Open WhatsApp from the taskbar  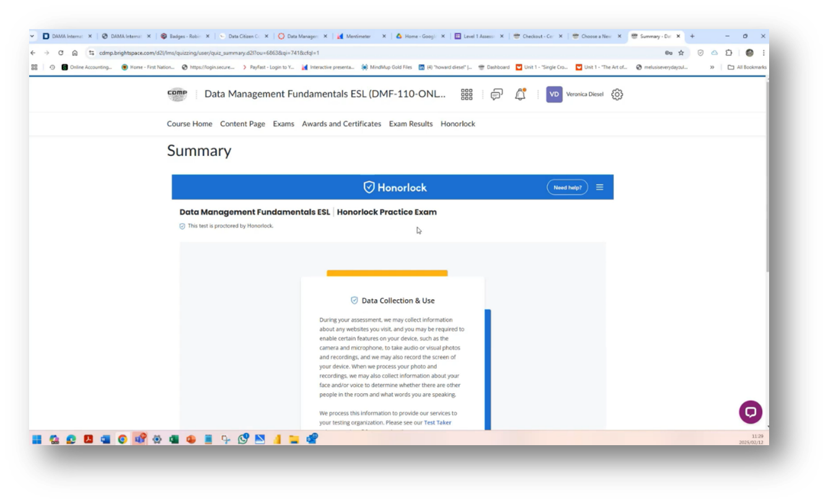pos(243,439)
